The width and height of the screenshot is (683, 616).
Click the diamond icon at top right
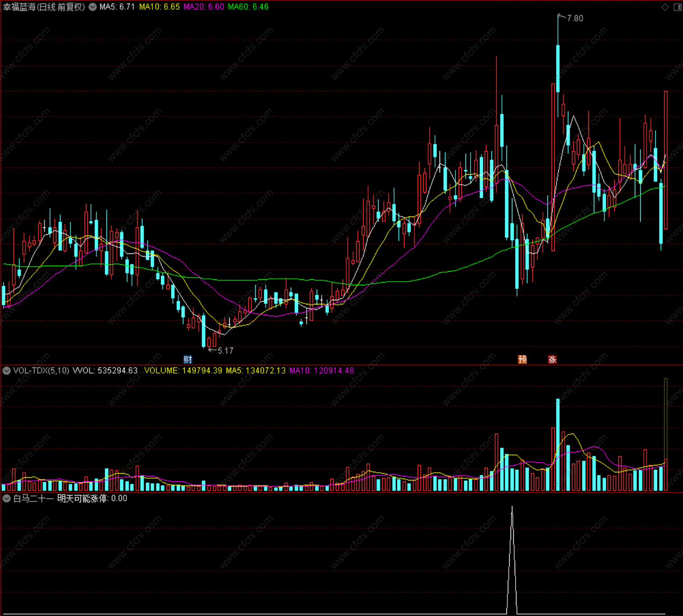pyautogui.click(x=665, y=7)
